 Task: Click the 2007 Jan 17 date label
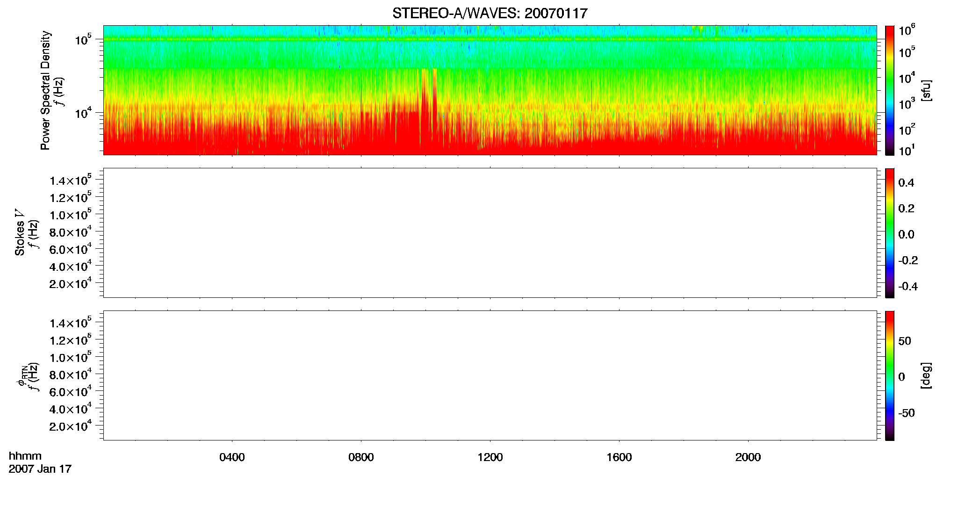click(x=40, y=469)
